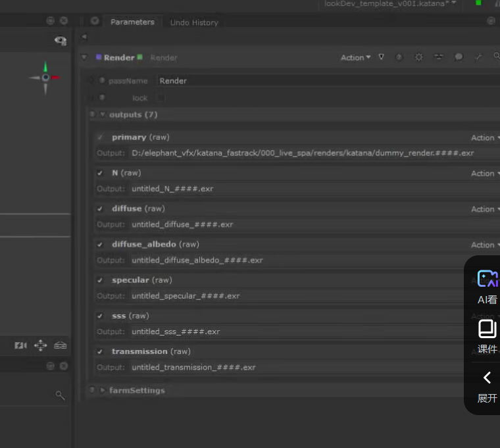Screen dimensions: 500x448
Task: Open the Action menu for primary output
Action: pyautogui.click(x=484, y=137)
